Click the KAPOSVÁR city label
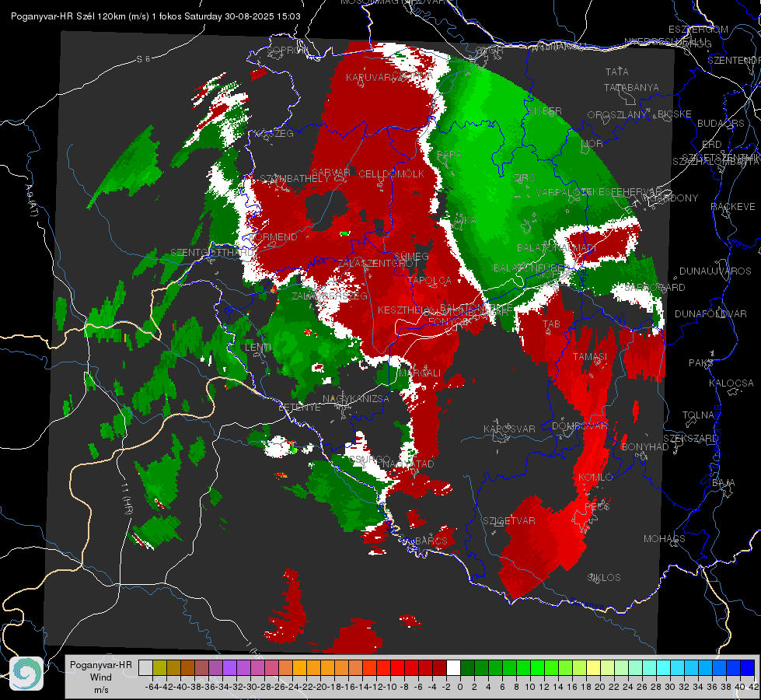The height and width of the screenshot is (700, 761). (509, 429)
